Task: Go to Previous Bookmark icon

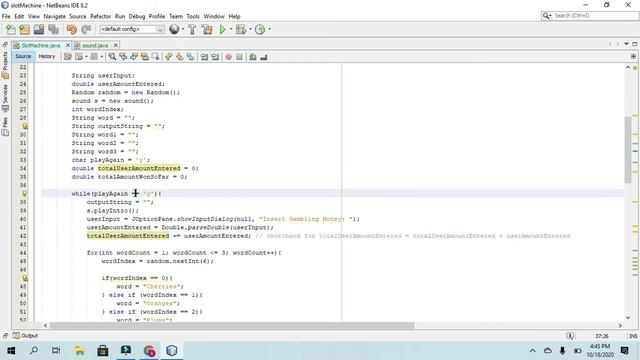Action: tap(169, 57)
